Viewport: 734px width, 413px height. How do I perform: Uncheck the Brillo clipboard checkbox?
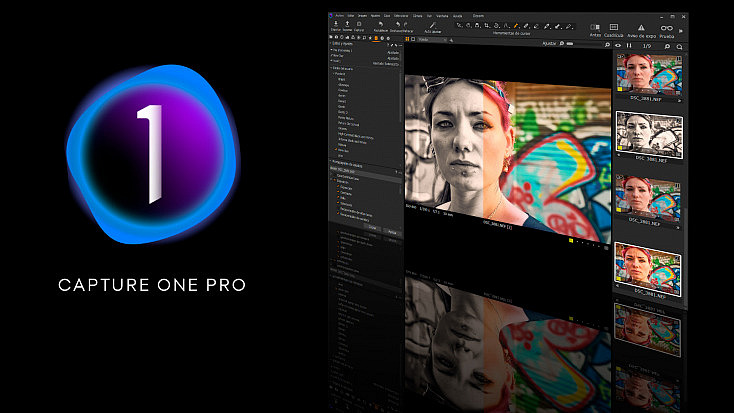(338, 198)
